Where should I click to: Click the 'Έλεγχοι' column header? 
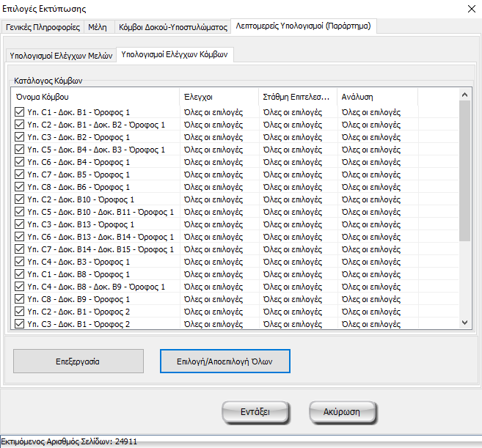point(219,97)
